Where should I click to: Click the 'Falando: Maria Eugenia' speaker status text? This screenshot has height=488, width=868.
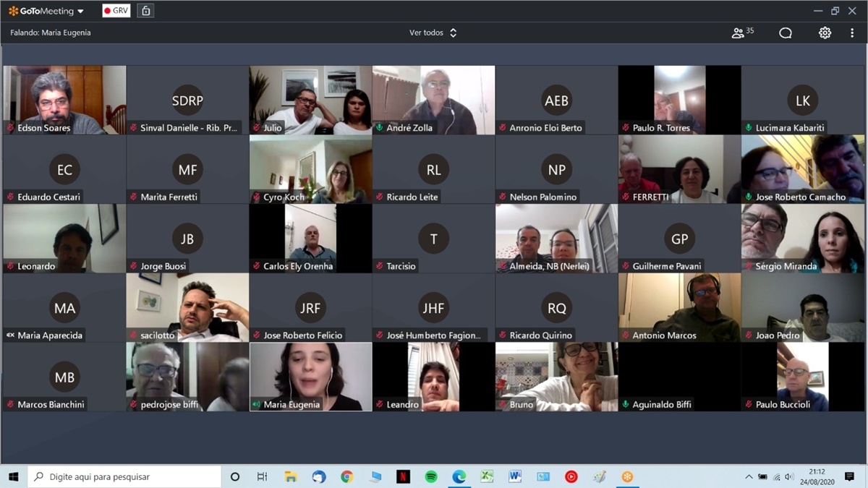(x=51, y=33)
